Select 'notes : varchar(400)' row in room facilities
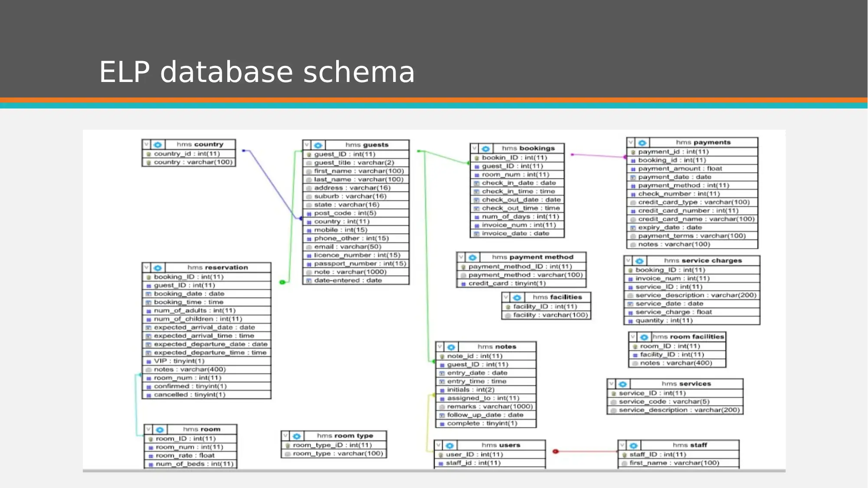 [x=677, y=364]
